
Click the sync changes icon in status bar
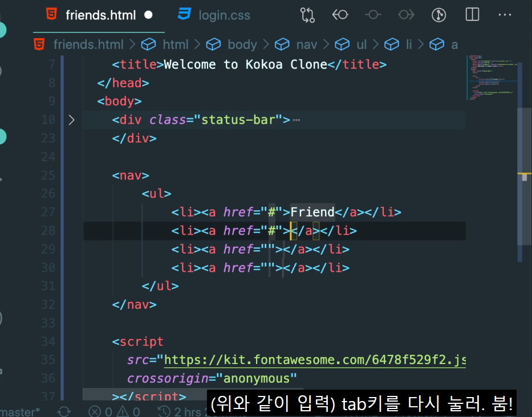[64, 411]
